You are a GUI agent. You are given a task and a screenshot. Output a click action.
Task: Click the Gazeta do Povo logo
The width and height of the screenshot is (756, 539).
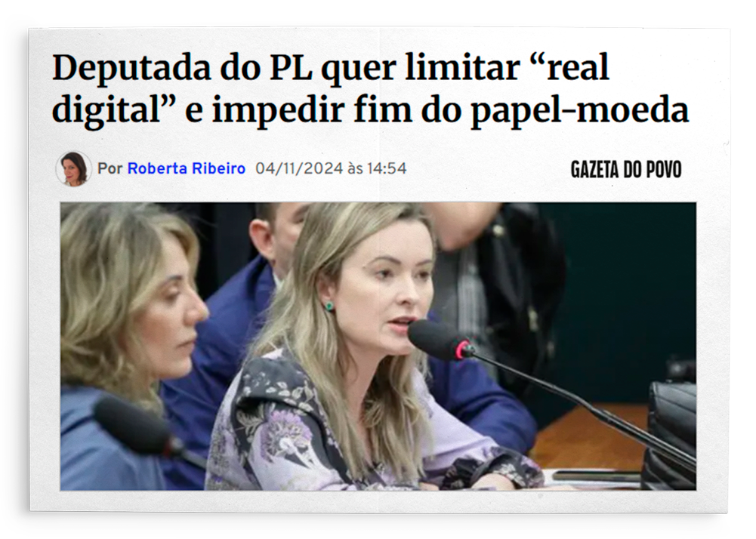click(x=626, y=170)
